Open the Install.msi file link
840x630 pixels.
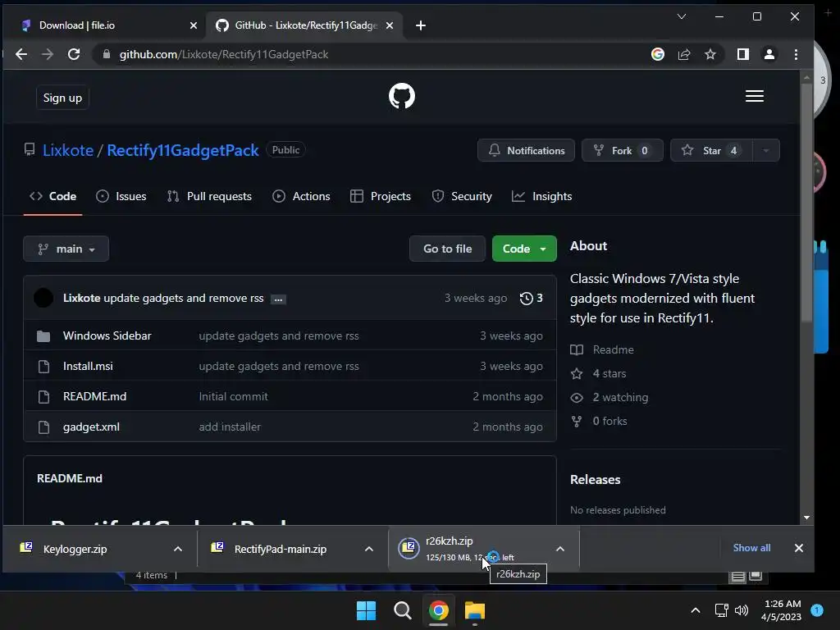point(88,367)
